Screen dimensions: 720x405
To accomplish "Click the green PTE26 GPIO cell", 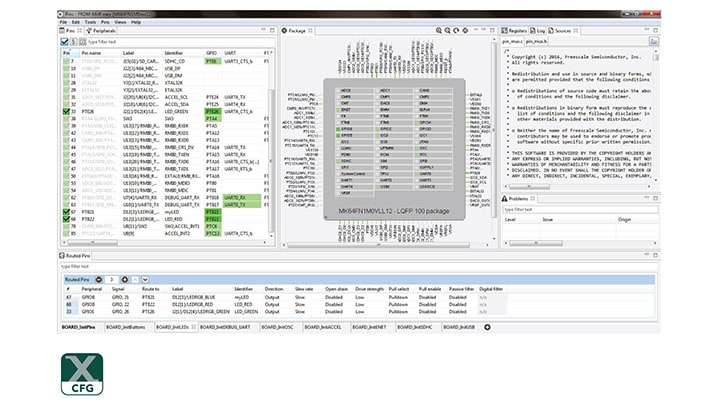I will tap(211, 110).
